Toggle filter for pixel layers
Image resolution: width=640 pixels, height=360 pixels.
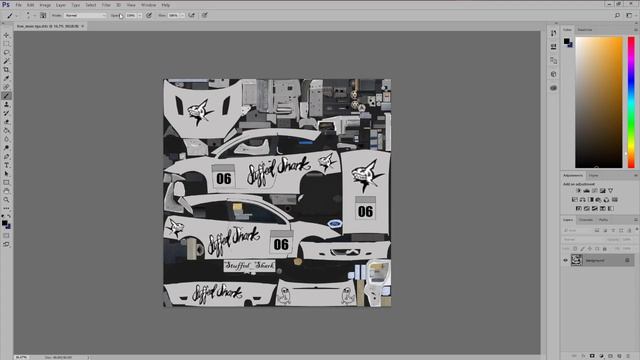597,231
